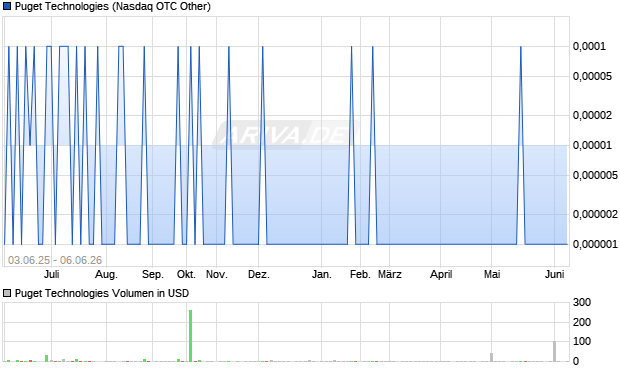The width and height of the screenshot is (620, 371).
Task: Click the tall green volume bar in October
Action: click(x=191, y=336)
